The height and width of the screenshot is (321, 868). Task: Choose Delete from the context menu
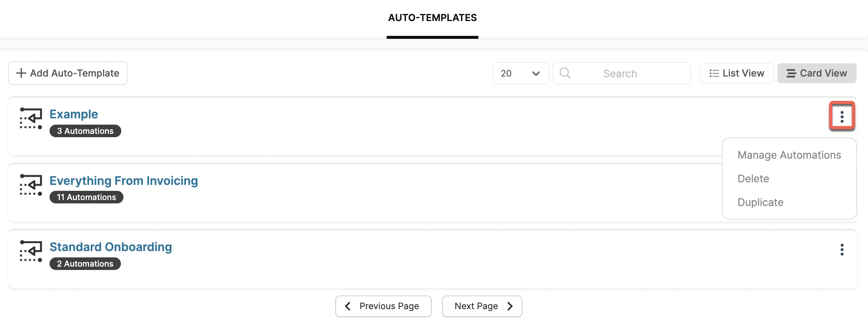pyautogui.click(x=753, y=179)
